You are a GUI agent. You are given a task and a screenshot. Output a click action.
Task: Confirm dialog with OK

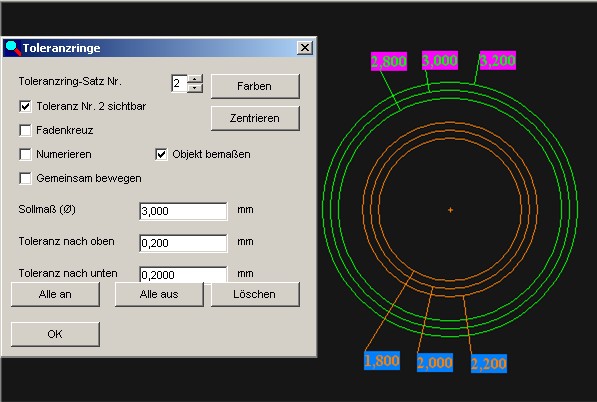coord(55,334)
